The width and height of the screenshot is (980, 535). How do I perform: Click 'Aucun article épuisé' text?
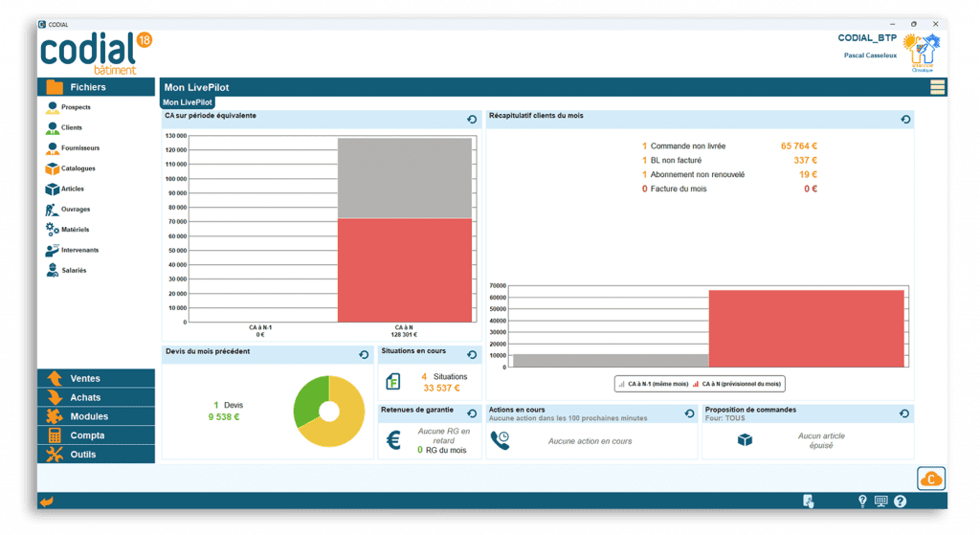[x=821, y=440]
